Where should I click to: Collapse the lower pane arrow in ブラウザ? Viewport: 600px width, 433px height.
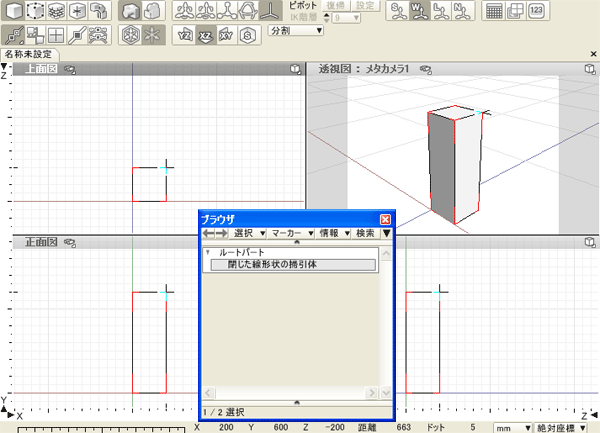[297, 402]
